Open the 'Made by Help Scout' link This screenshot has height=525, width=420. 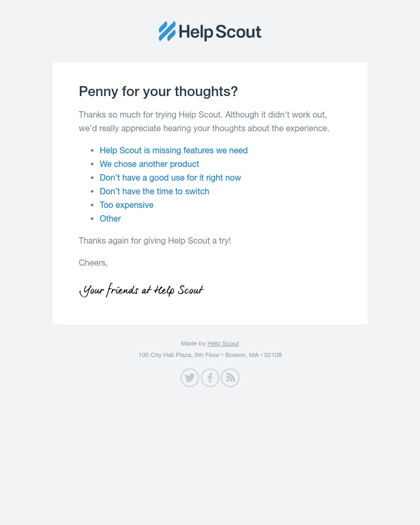(223, 343)
